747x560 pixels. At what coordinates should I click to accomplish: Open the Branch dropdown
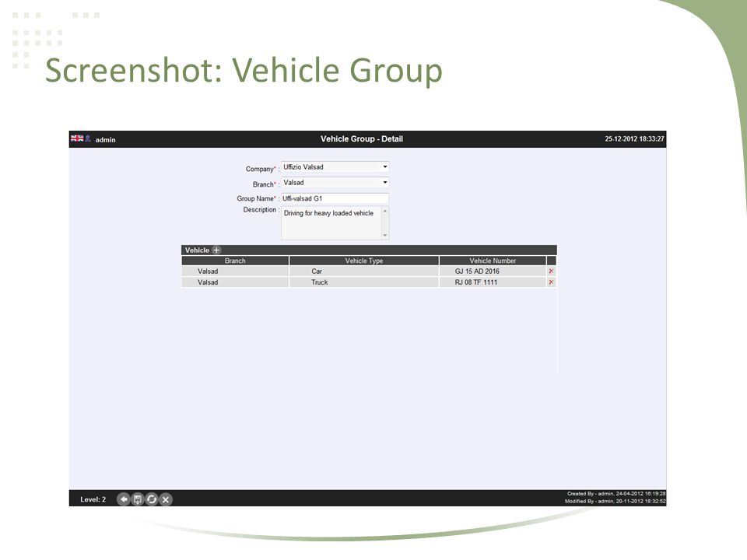(335, 182)
